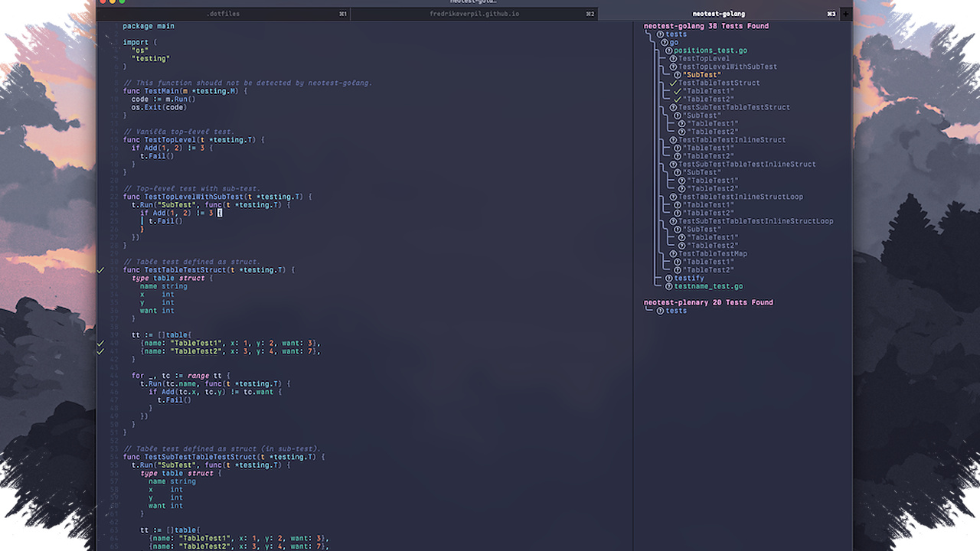Click the status icon beside positions_test.go

(668, 51)
